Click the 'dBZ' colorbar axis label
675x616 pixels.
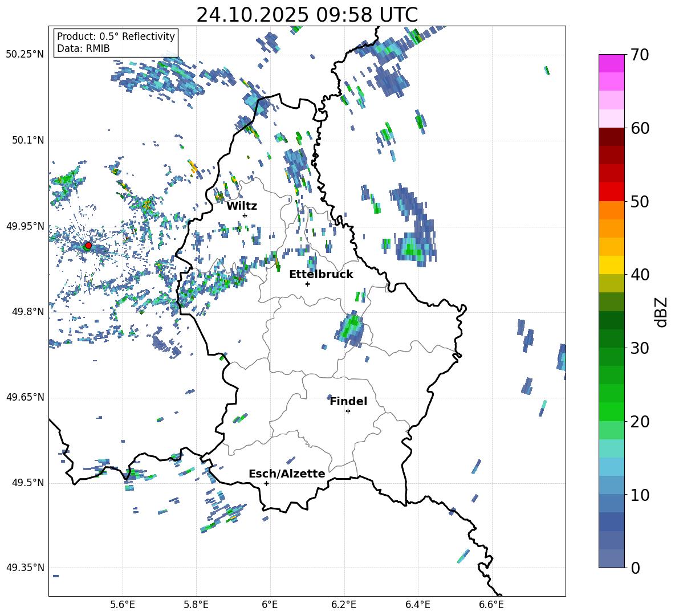661,312
